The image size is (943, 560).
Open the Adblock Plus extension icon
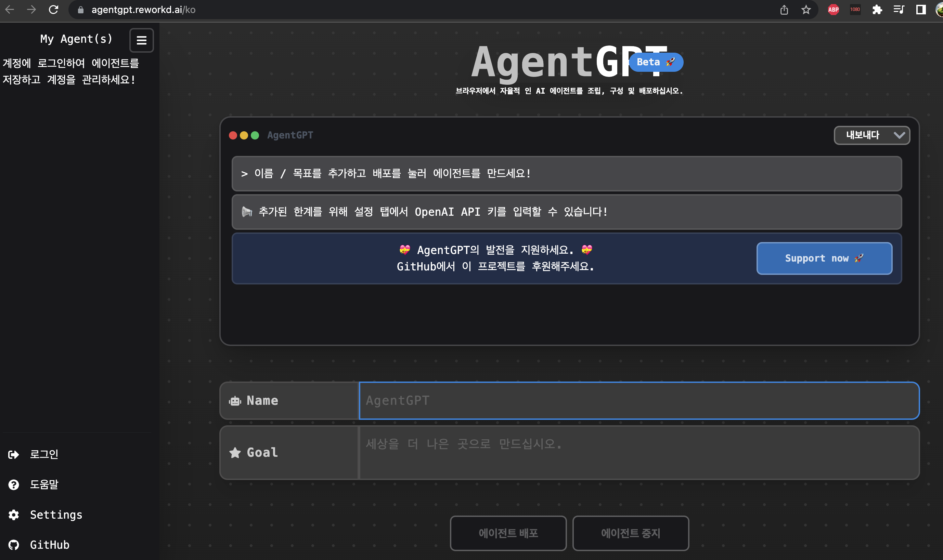833,10
